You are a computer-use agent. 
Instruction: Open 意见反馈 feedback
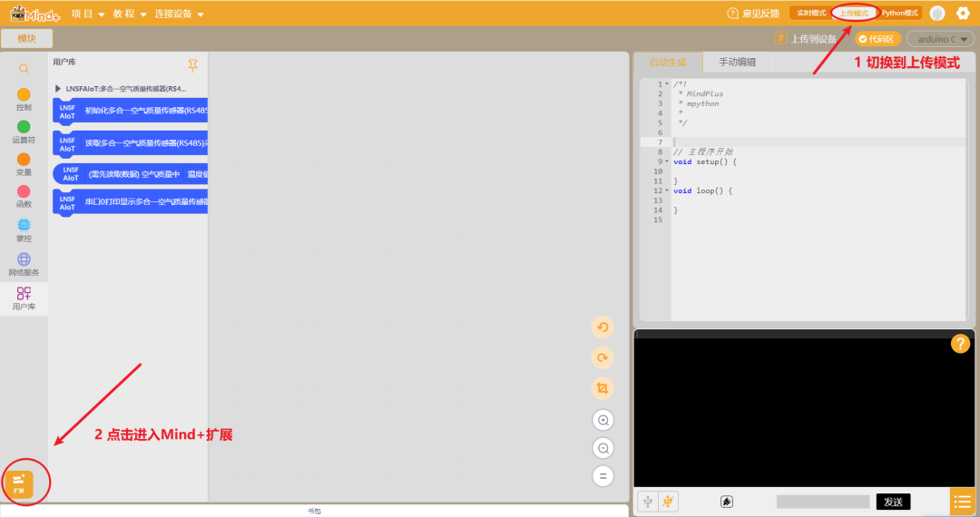pyautogui.click(x=753, y=13)
